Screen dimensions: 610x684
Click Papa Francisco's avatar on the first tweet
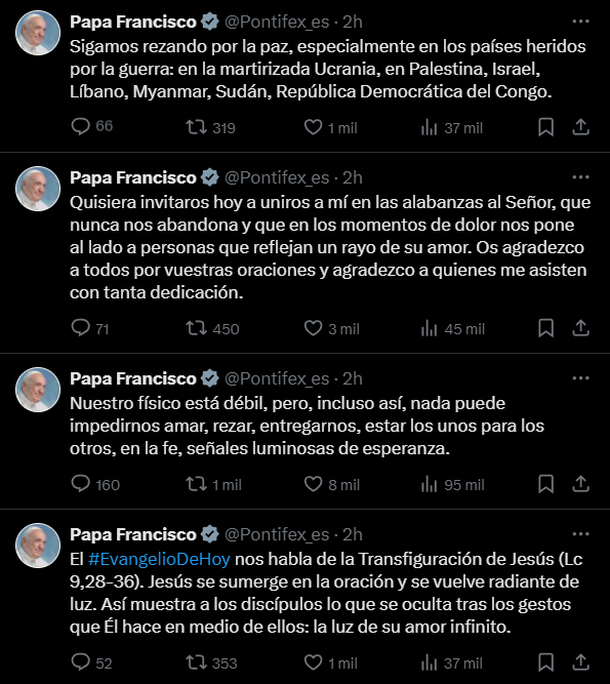coord(38,33)
